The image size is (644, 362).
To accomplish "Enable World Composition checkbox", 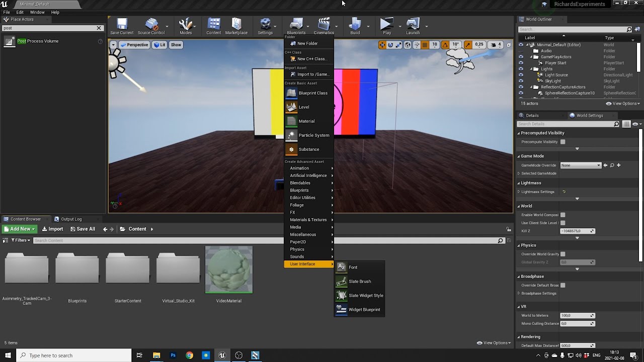I will click(x=563, y=215).
